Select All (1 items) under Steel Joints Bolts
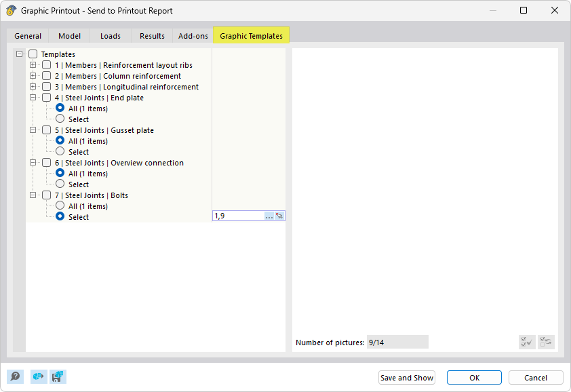The image size is (571, 392). (x=60, y=205)
